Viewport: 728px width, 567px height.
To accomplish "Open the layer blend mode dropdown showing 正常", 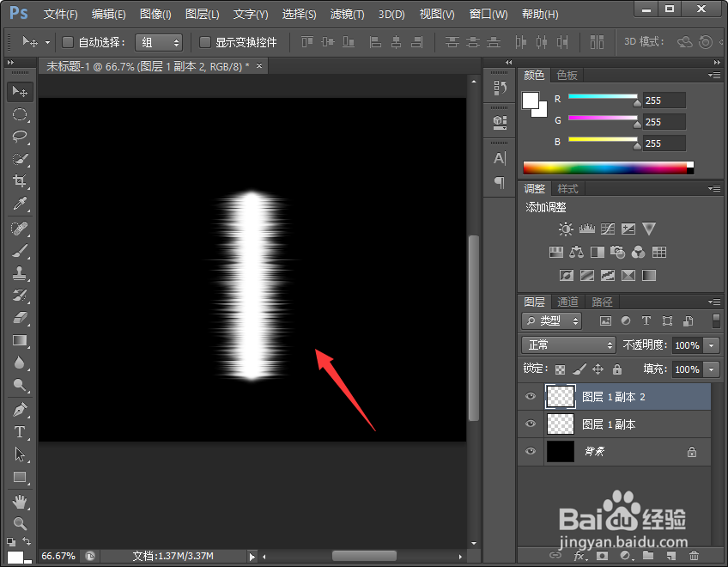I will pyautogui.click(x=567, y=344).
